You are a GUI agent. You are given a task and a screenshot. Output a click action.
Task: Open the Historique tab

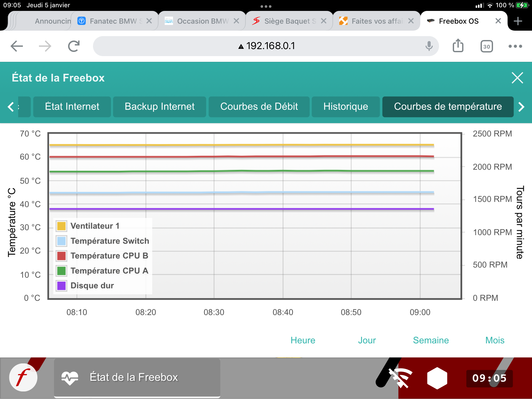click(345, 107)
